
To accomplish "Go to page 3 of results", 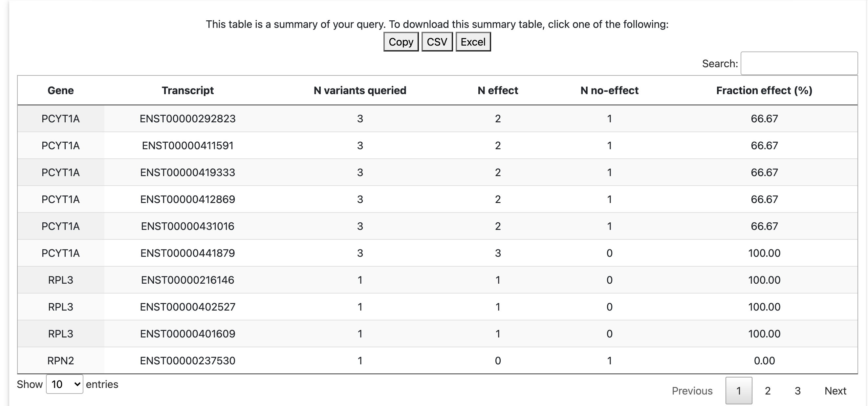I will [797, 391].
